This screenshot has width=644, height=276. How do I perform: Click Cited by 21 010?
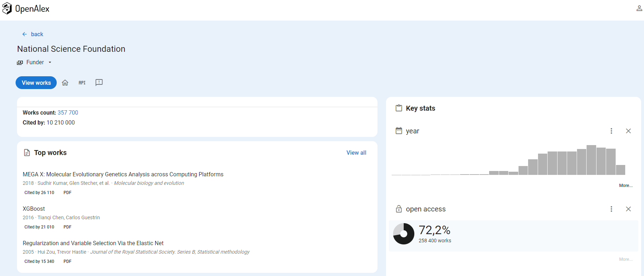coord(39,227)
